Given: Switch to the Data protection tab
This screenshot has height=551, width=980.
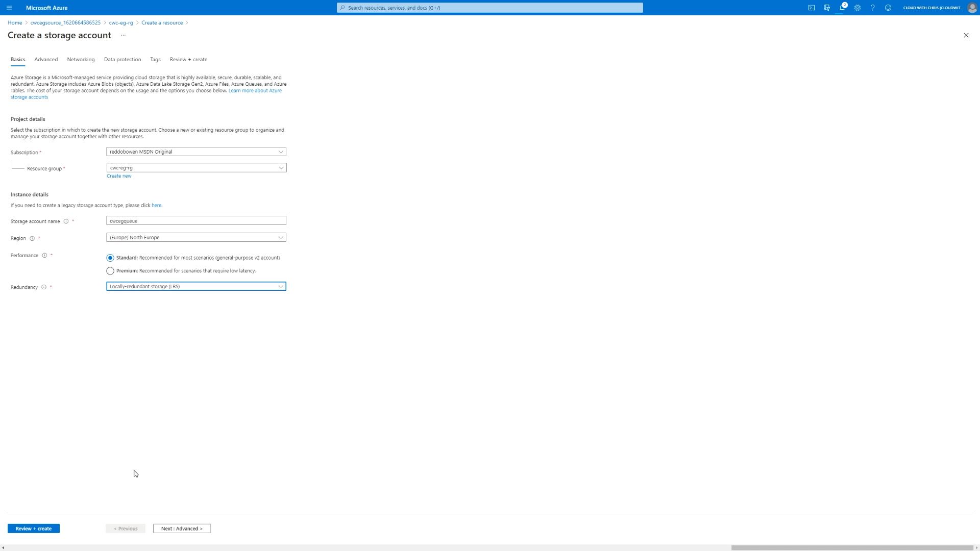Looking at the screenshot, I should (122, 60).
